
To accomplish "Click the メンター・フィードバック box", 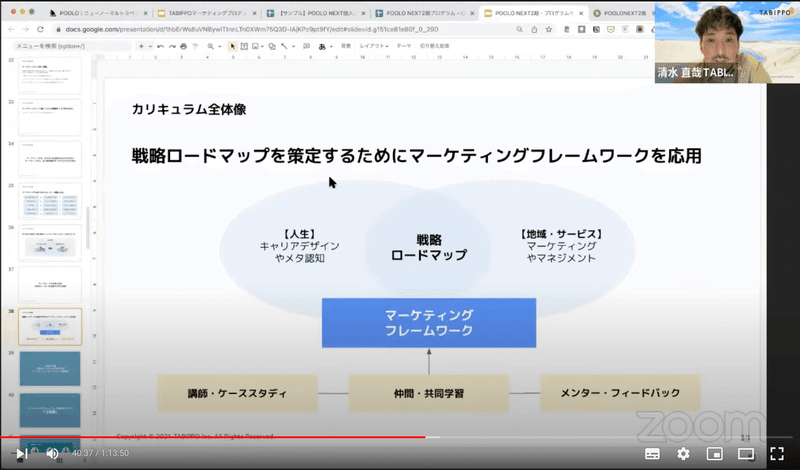I will point(620,393).
